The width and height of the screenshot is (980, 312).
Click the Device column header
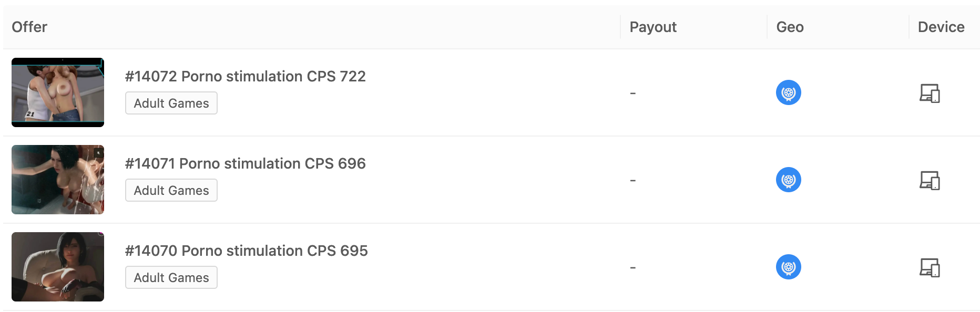tap(941, 27)
